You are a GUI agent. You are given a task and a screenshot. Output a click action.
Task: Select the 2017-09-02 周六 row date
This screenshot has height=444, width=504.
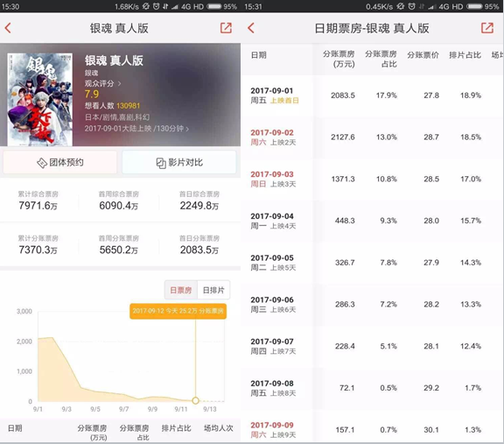pyautogui.click(x=273, y=137)
